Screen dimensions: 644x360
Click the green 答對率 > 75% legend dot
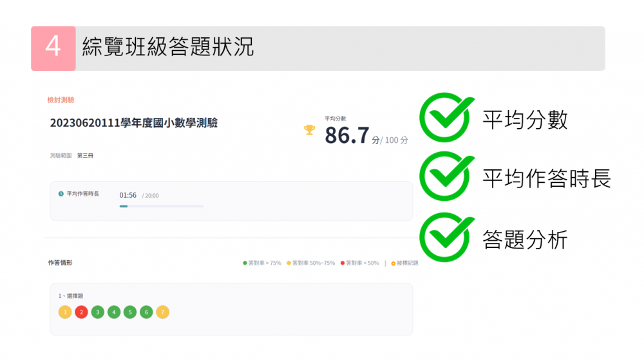(245, 263)
